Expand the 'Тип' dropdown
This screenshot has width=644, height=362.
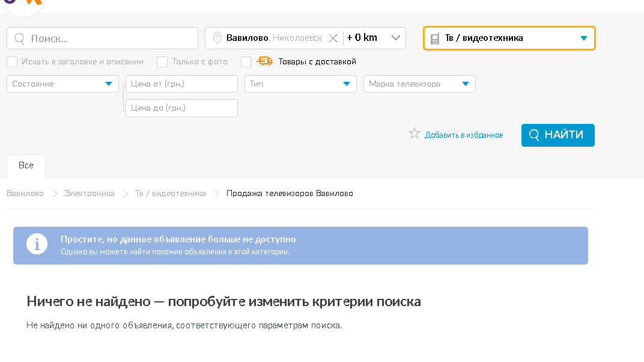[300, 84]
